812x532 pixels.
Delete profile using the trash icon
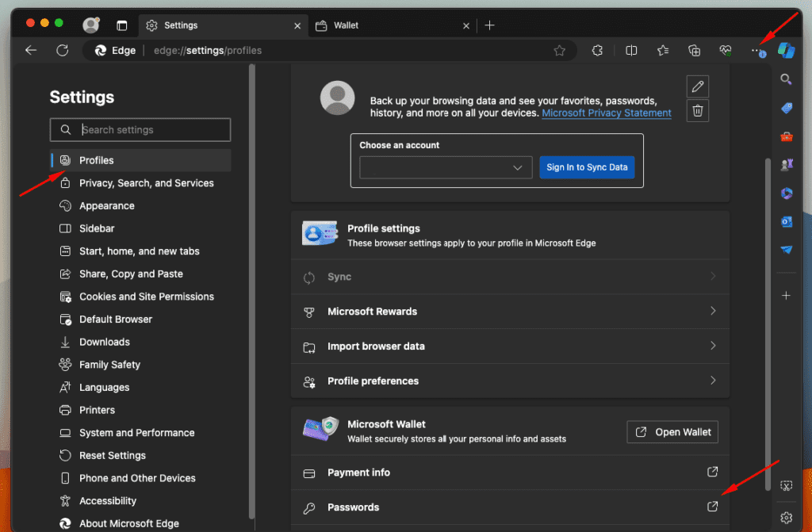(698, 111)
